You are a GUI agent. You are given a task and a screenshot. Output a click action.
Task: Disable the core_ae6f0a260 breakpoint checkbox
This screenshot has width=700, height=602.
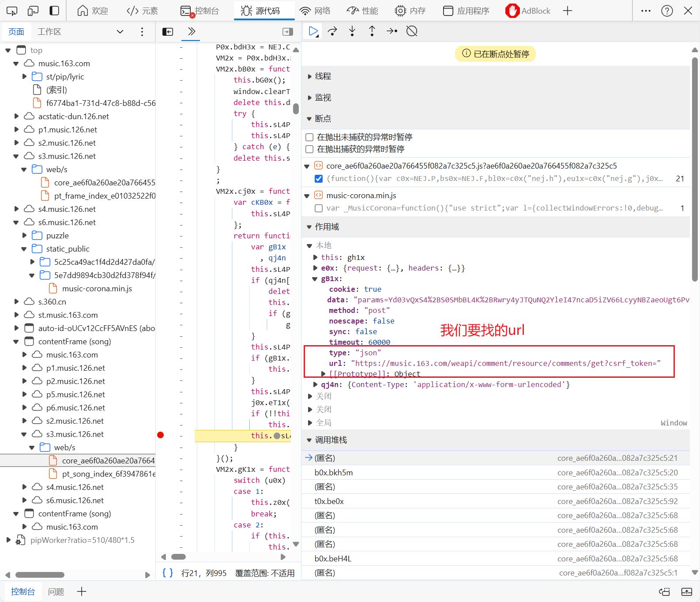pos(319,179)
